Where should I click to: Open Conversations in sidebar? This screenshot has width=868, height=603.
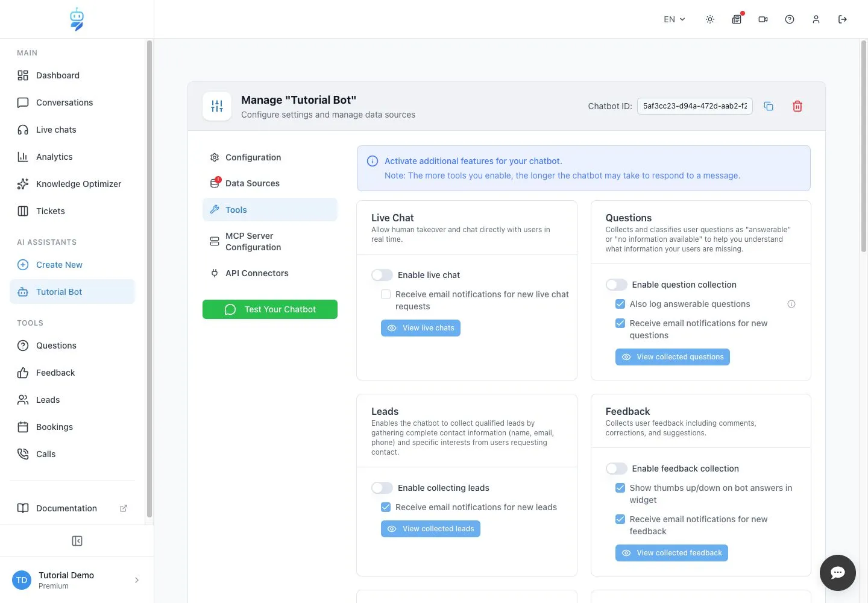[72, 103]
